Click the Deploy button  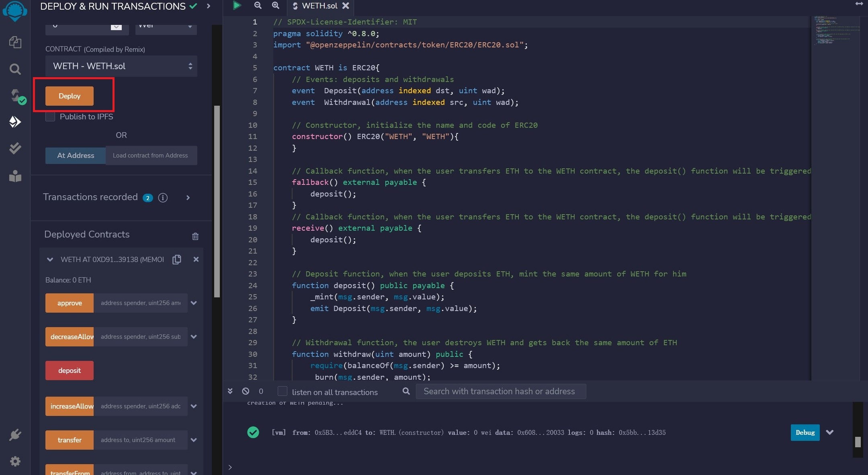coord(70,96)
